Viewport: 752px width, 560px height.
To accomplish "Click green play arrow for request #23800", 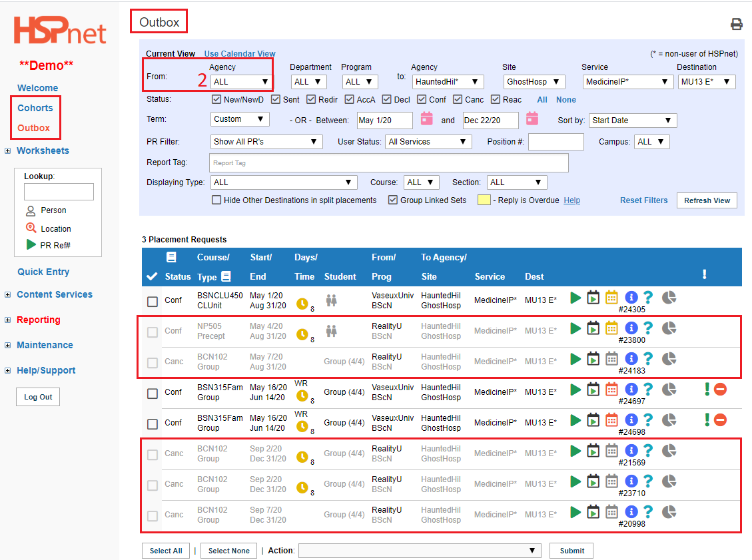I will point(575,328).
